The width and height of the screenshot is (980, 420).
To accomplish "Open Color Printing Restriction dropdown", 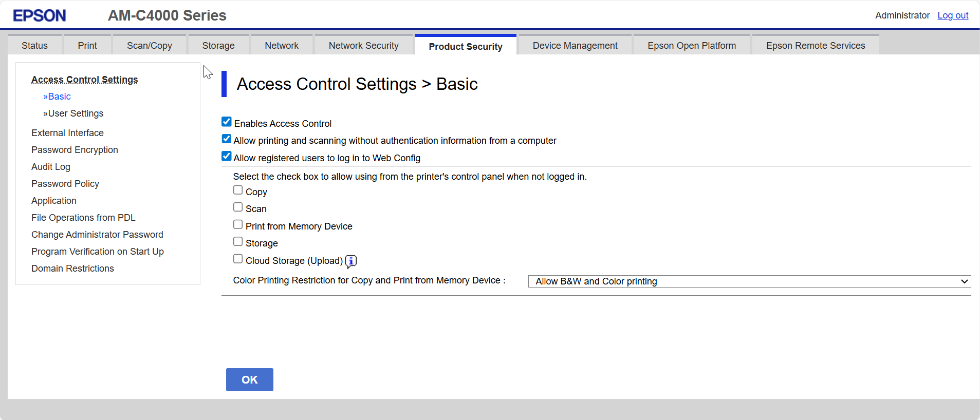I will [749, 281].
